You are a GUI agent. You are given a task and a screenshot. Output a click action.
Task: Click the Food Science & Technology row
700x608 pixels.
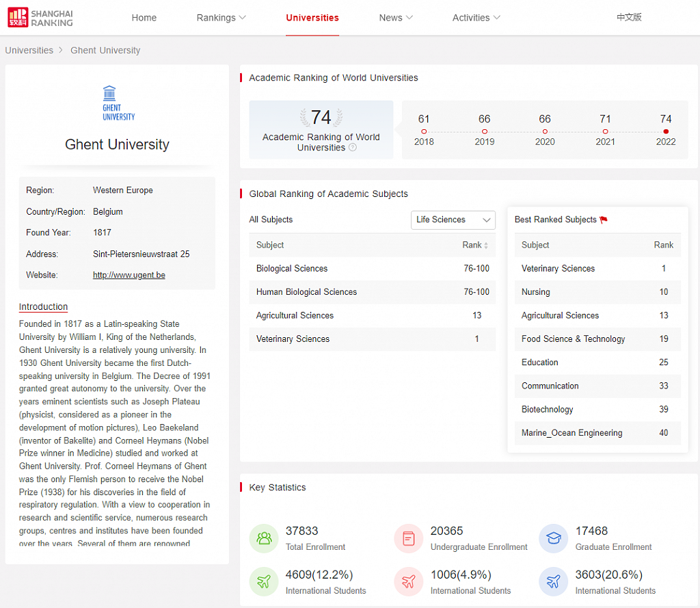pyautogui.click(x=597, y=339)
